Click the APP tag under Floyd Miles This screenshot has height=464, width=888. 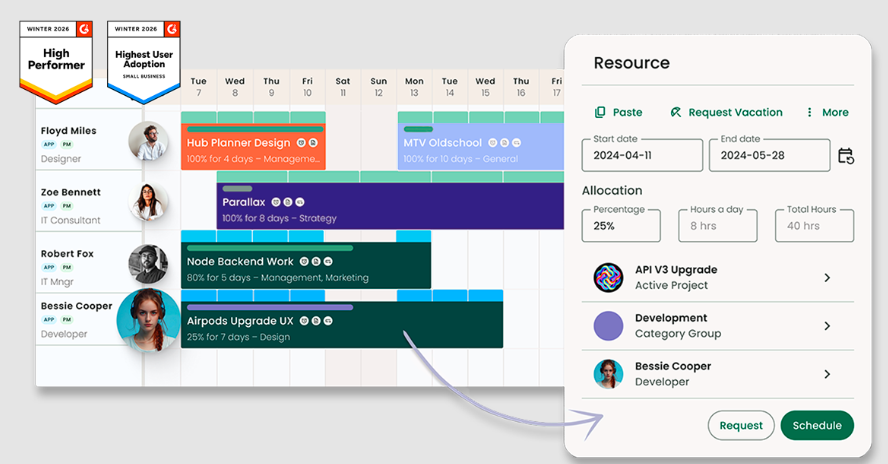click(49, 144)
